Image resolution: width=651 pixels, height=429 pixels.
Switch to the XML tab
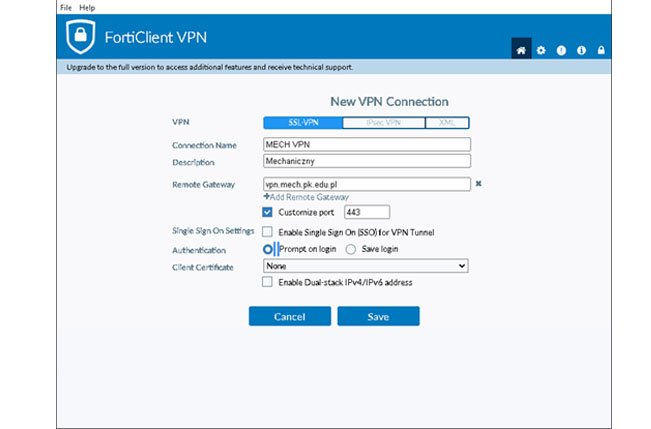click(x=447, y=123)
